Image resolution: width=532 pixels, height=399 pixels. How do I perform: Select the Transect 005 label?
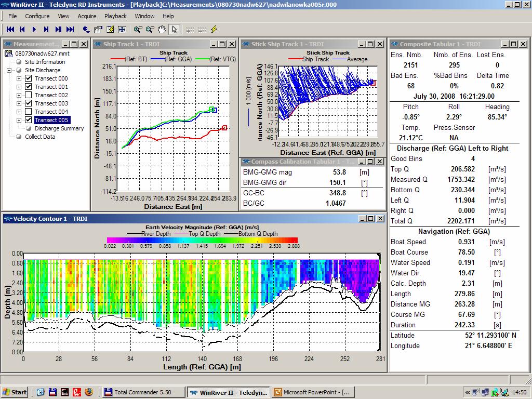(x=51, y=120)
